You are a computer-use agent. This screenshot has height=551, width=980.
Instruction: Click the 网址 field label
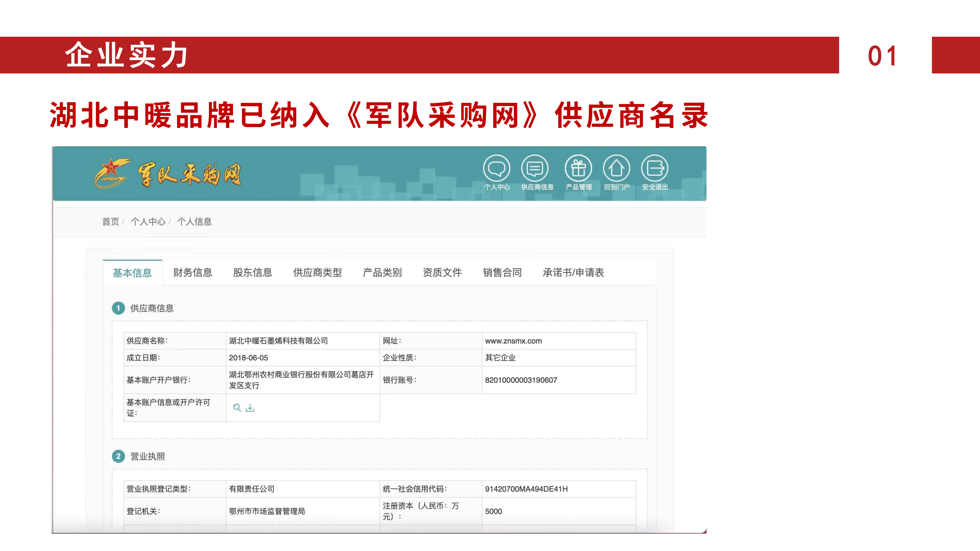(x=392, y=341)
